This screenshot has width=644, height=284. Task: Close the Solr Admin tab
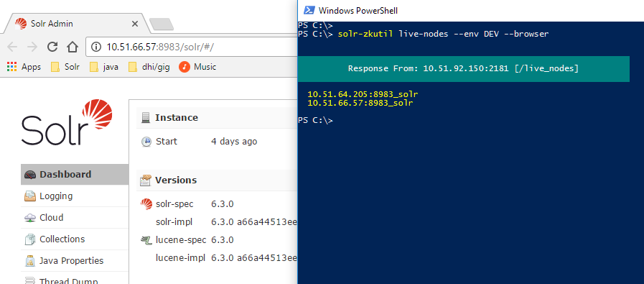(x=135, y=24)
